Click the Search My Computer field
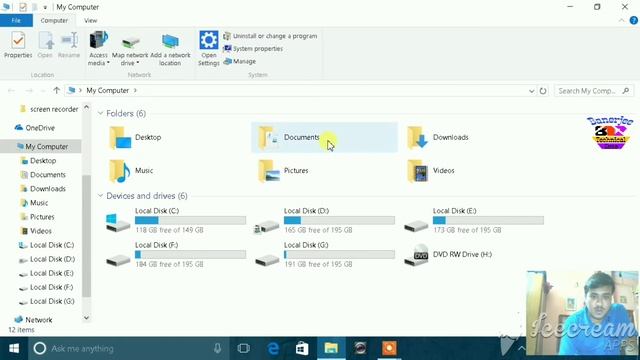Viewport: 640px width, 360px height. (594, 91)
